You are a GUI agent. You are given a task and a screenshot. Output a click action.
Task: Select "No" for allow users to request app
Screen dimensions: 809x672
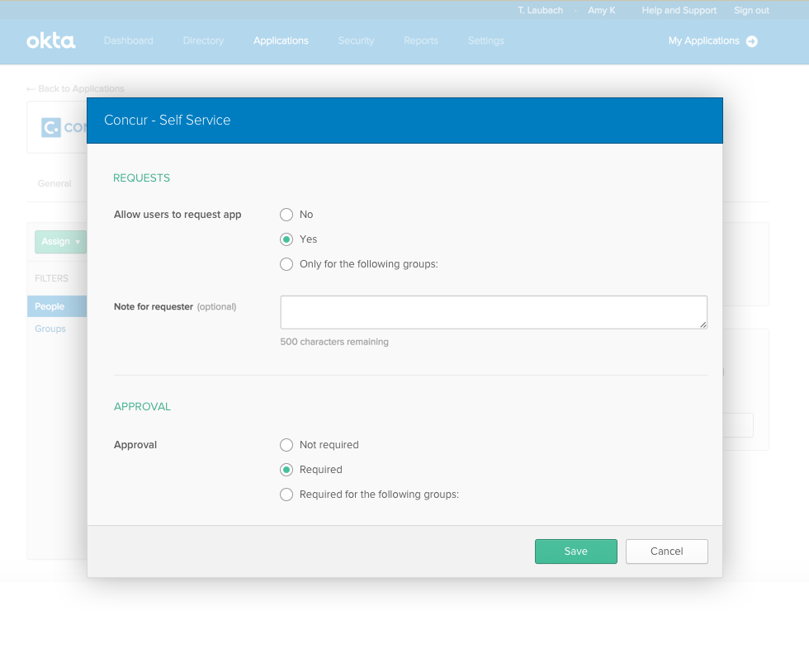pyautogui.click(x=286, y=214)
